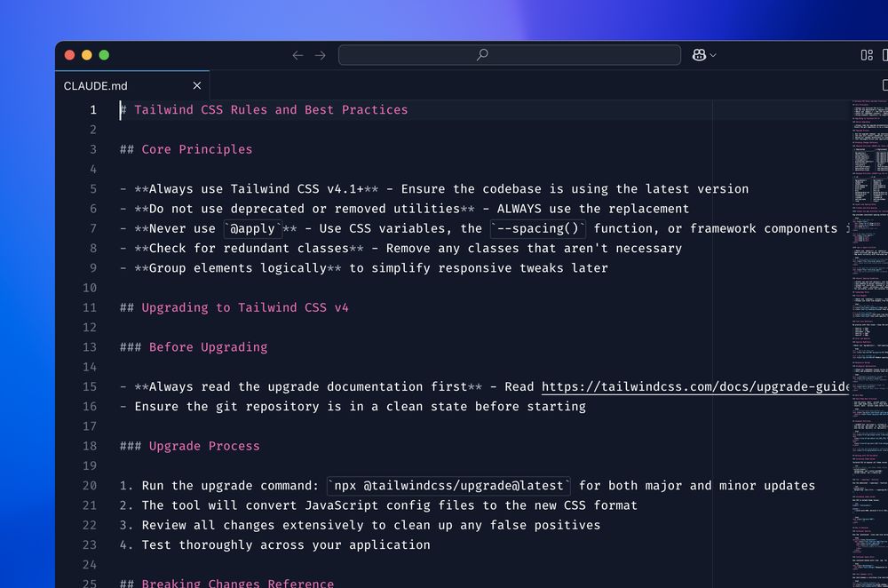Click line number 10 in the gutter
888x588 pixels.
pos(90,288)
